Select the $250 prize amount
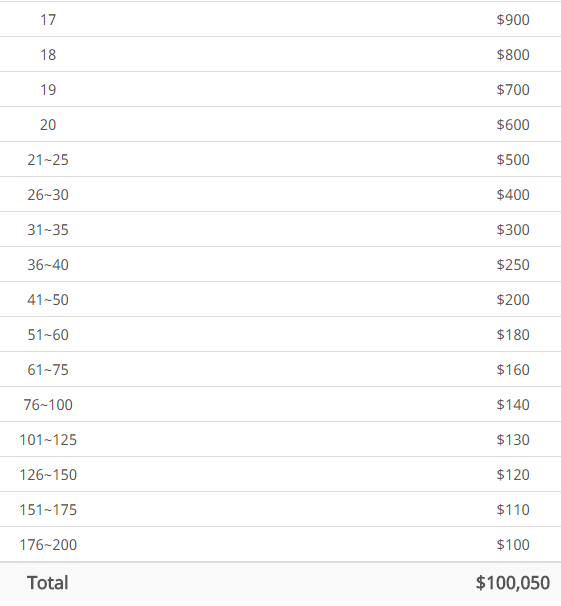Viewport: 561px width, 606px height. pyautogui.click(x=513, y=264)
